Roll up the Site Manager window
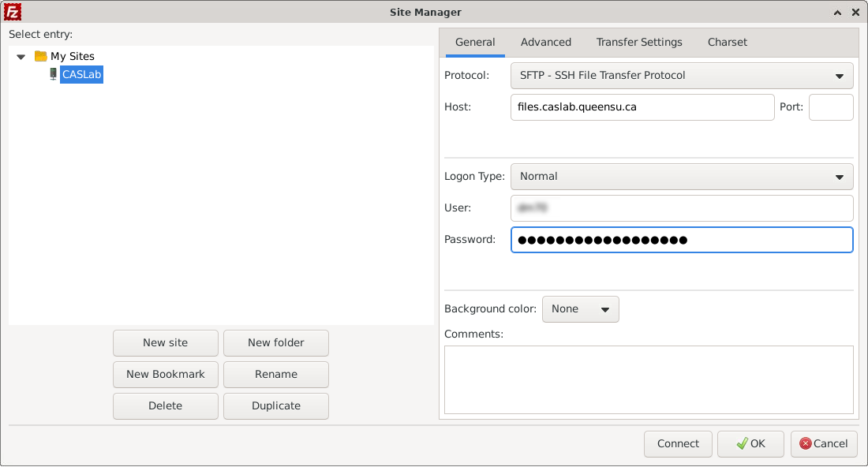The image size is (868, 467). click(x=837, y=12)
